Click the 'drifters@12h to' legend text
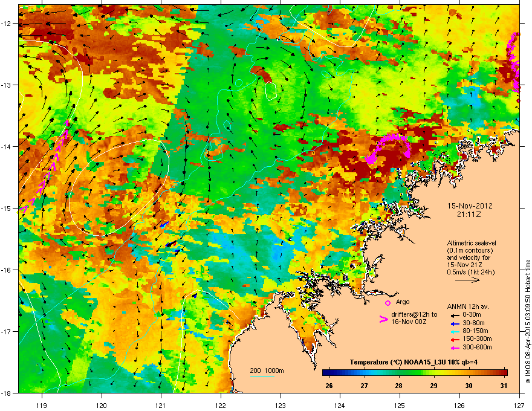 pyautogui.click(x=414, y=315)
